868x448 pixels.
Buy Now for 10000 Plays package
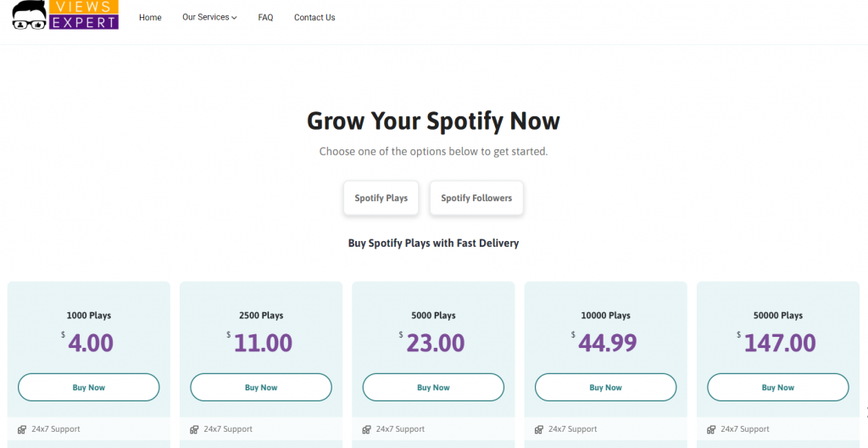[605, 387]
